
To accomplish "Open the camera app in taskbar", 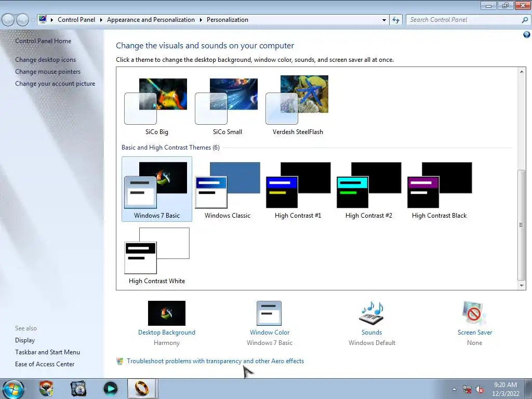I will pos(78,389).
